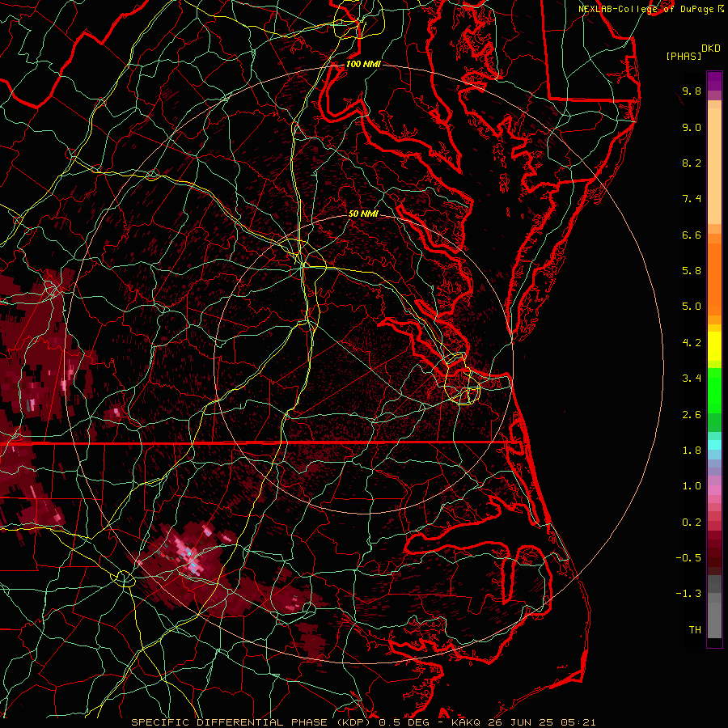
Task: Click the 5.0 scale value
Action: (x=692, y=307)
